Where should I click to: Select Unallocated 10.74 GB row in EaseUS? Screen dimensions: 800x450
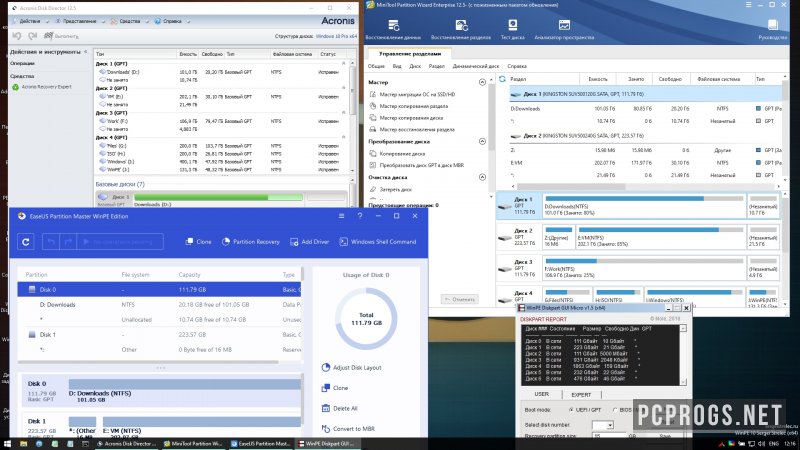coord(159,320)
